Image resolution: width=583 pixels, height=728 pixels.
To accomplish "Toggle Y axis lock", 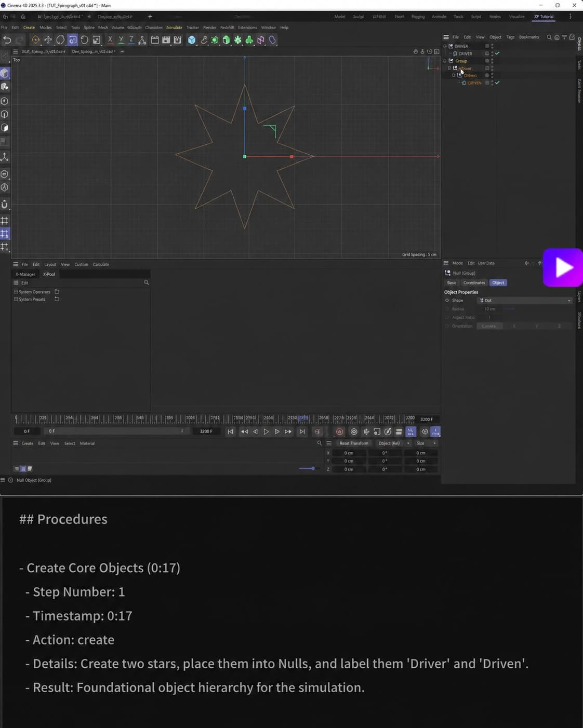I will [121, 39].
